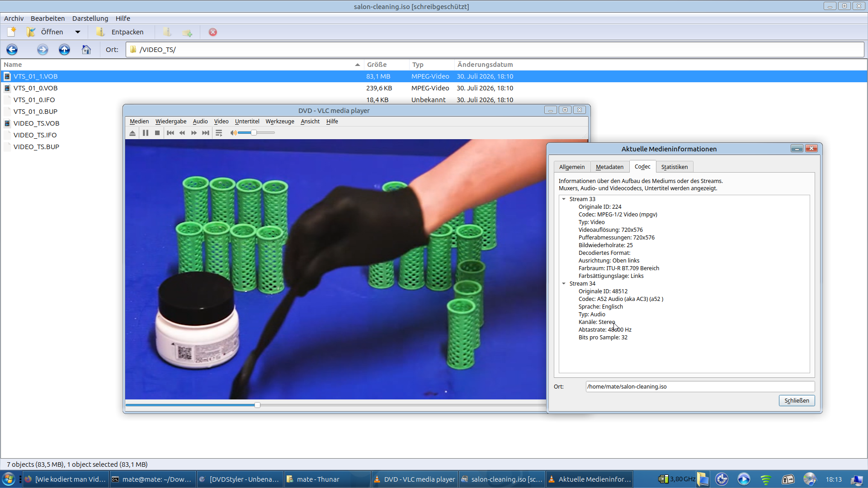Select the file VTS_01_0.IFO
Viewport: 868px width, 488px height.
[34, 100]
